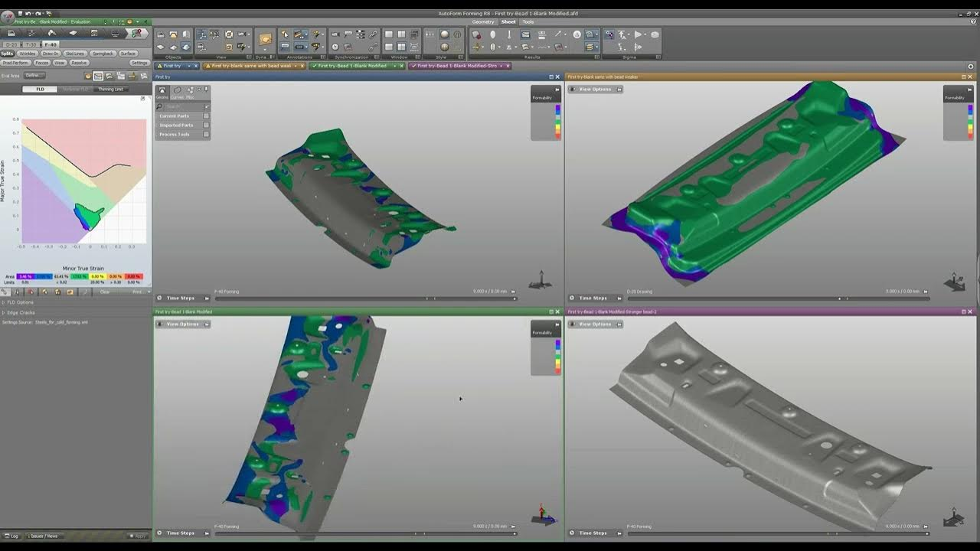Select the evaluation stage flag icon in process bar
Image resolution: width=980 pixels, height=551 pixels.
coord(136,33)
